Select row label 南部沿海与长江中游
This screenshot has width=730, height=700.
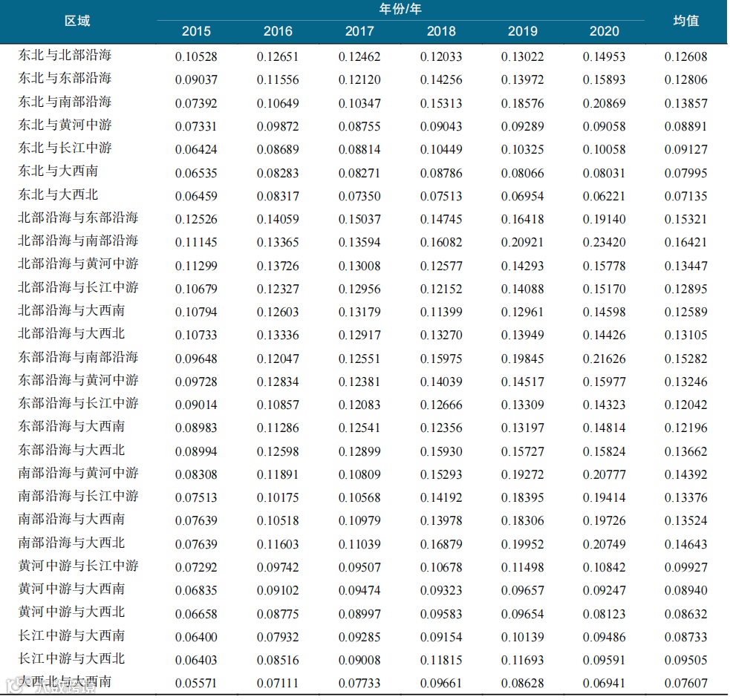[78, 496]
